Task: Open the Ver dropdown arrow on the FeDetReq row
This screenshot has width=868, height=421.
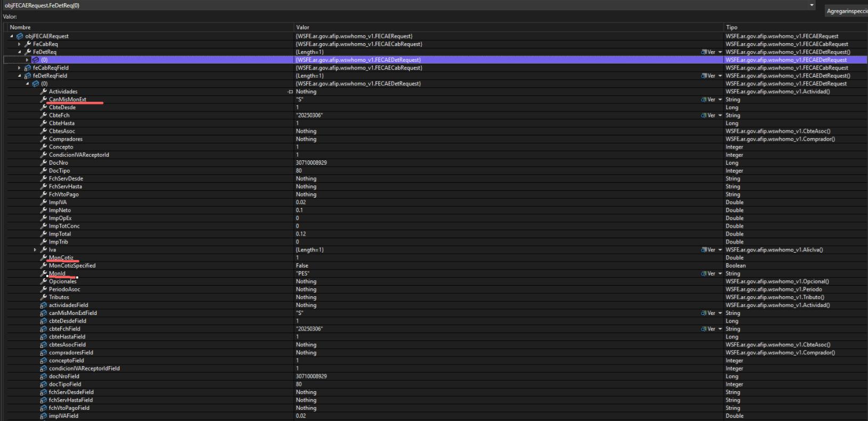Action: click(720, 52)
